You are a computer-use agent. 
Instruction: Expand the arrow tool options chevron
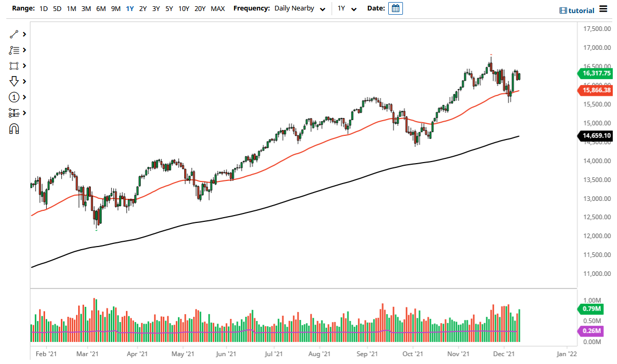click(23, 81)
